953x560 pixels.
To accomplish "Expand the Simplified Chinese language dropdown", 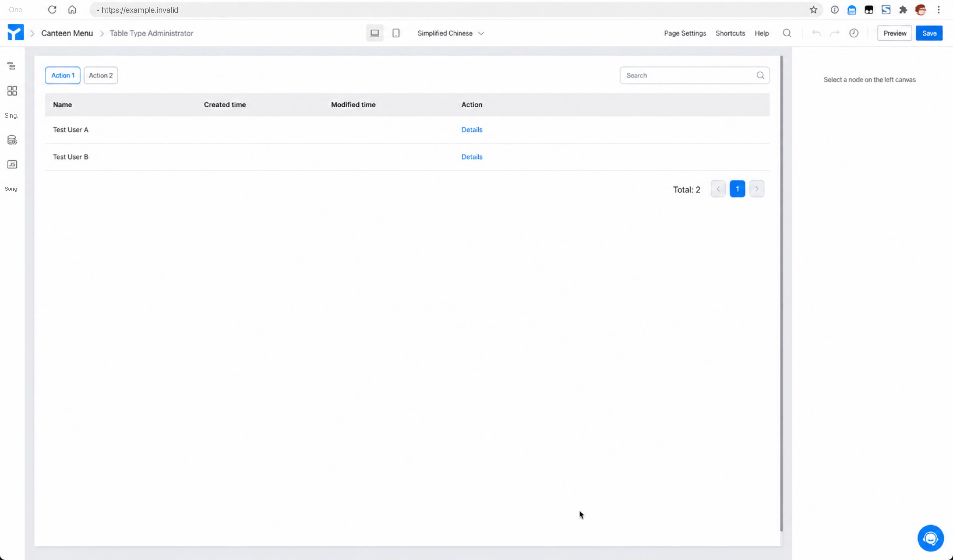I will tap(450, 33).
